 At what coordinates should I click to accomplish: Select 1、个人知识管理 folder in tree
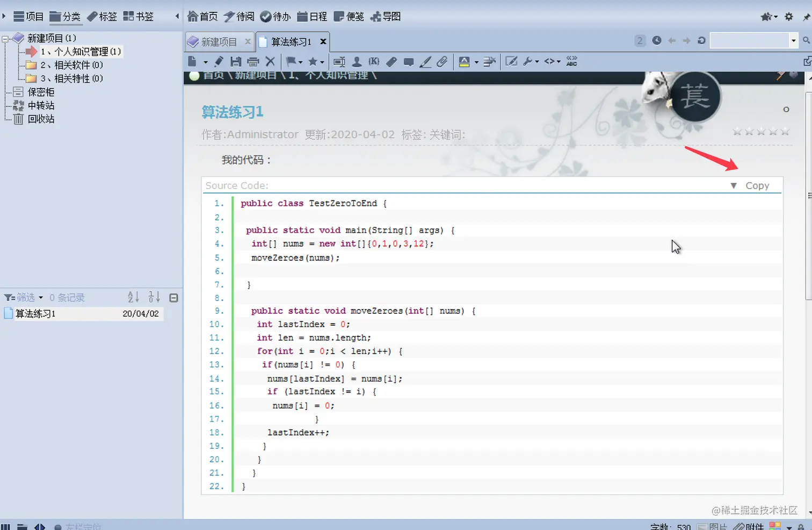(x=81, y=52)
